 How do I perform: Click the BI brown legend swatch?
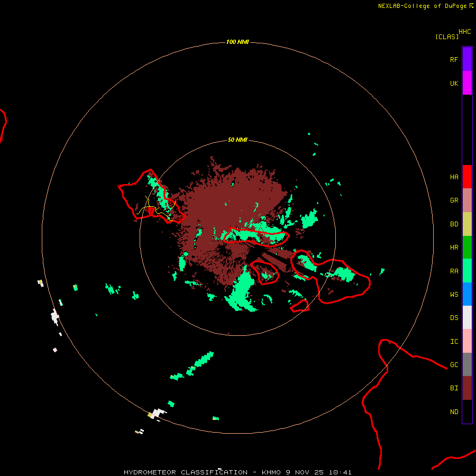pos(467,388)
